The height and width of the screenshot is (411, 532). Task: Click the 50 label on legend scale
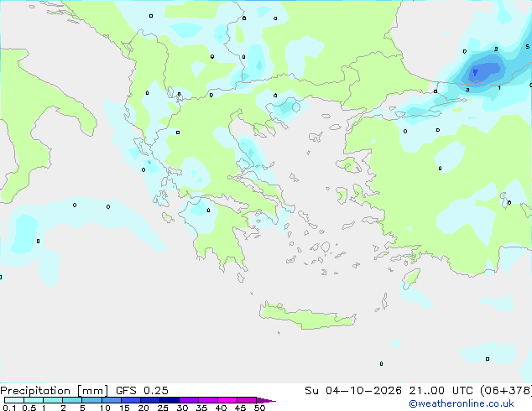pyautogui.click(x=259, y=408)
